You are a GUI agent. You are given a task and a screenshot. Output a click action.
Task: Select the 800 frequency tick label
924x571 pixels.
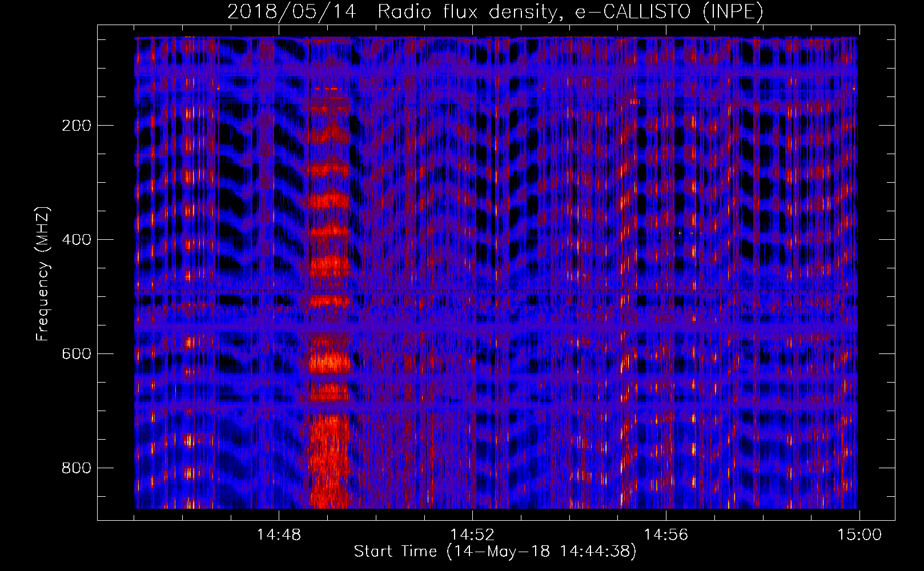[77, 468]
